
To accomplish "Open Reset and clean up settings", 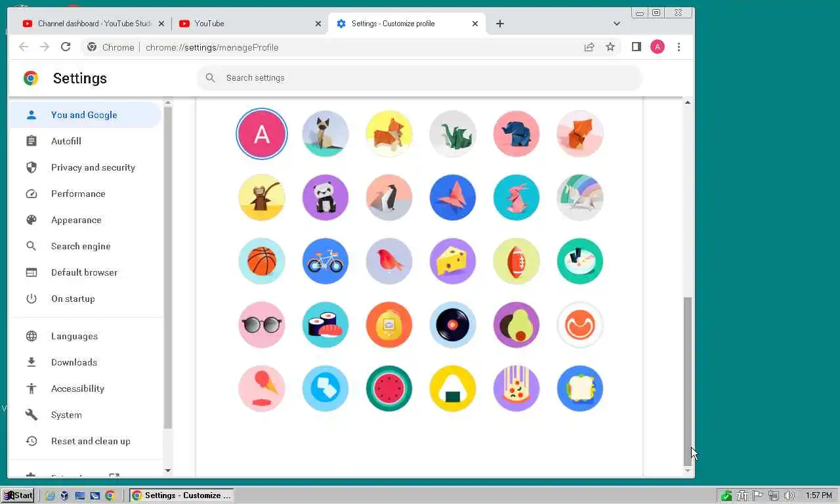I will point(85,441).
